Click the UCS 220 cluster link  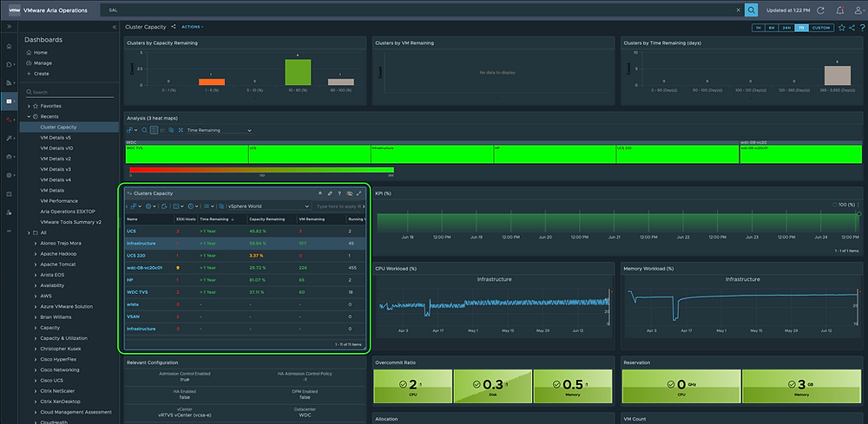click(136, 256)
